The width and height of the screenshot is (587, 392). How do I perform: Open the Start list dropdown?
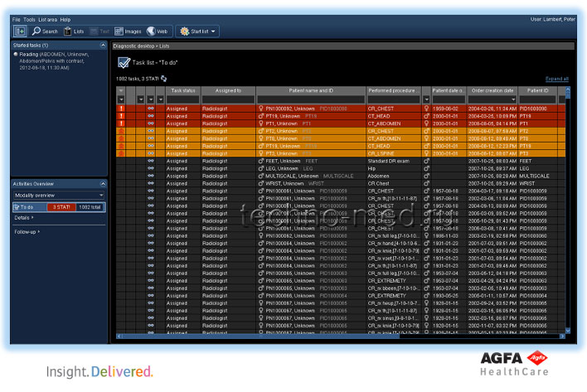(x=197, y=31)
